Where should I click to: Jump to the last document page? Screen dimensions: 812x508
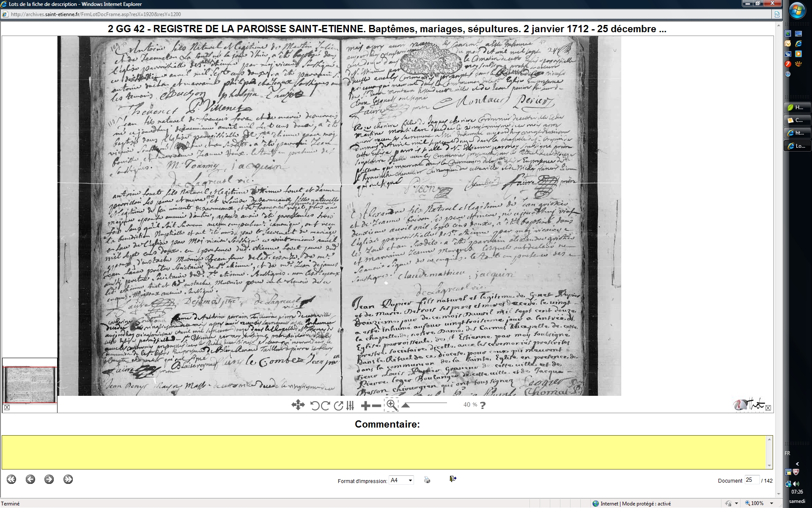(68, 479)
